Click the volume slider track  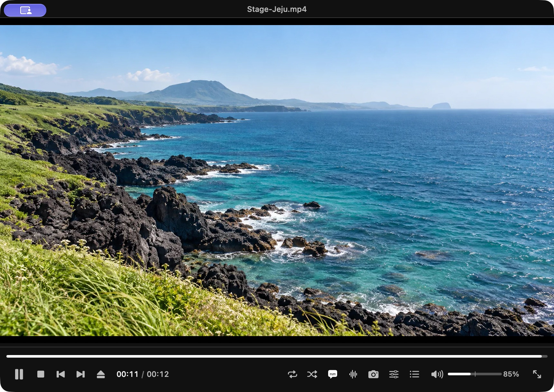pyautogui.click(x=475, y=374)
